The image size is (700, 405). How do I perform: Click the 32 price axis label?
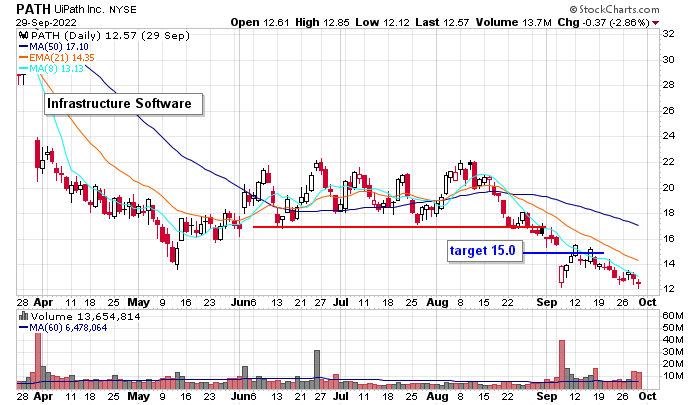coord(668,34)
